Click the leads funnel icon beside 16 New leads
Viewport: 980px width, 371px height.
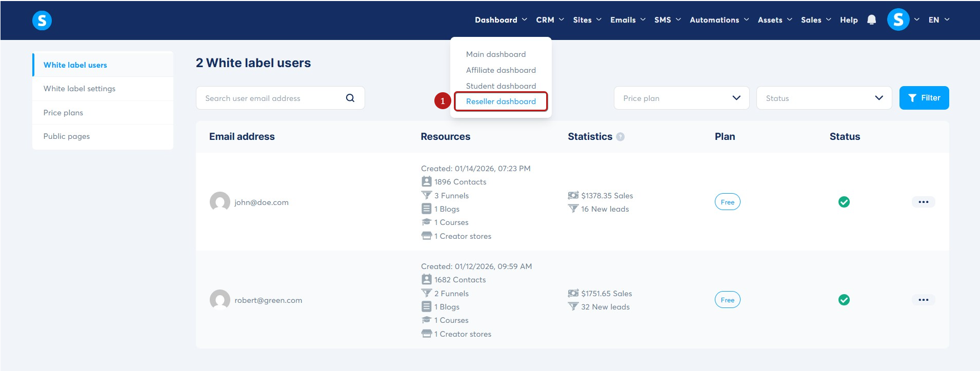tap(573, 209)
